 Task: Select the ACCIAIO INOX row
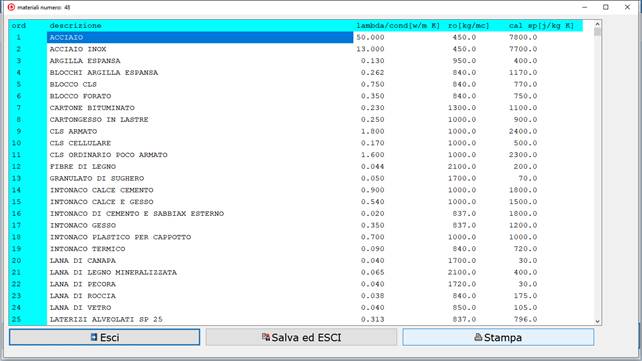pos(295,49)
